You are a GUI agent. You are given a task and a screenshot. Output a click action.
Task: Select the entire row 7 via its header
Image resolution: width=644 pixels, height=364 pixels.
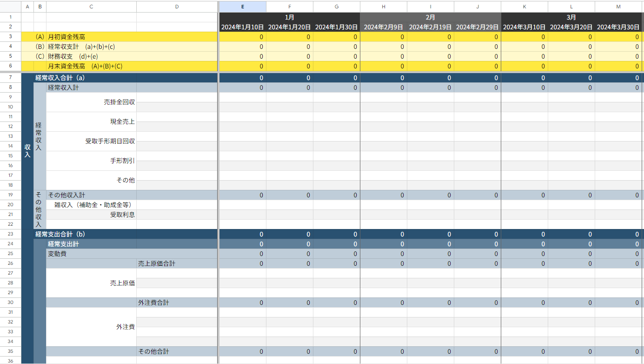[x=10, y=78]
